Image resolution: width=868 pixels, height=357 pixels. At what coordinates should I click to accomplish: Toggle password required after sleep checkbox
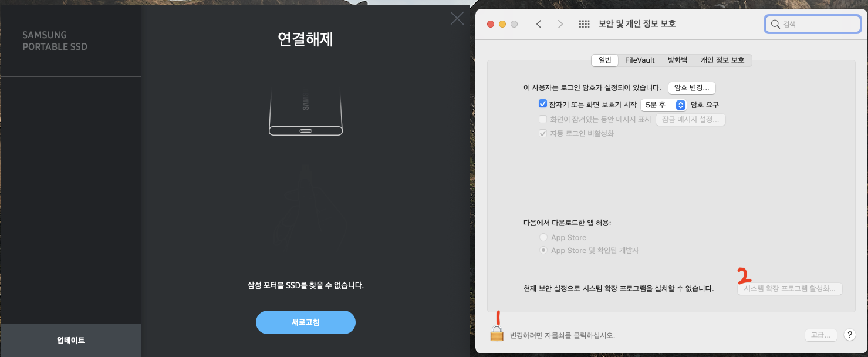click(543, 104)
